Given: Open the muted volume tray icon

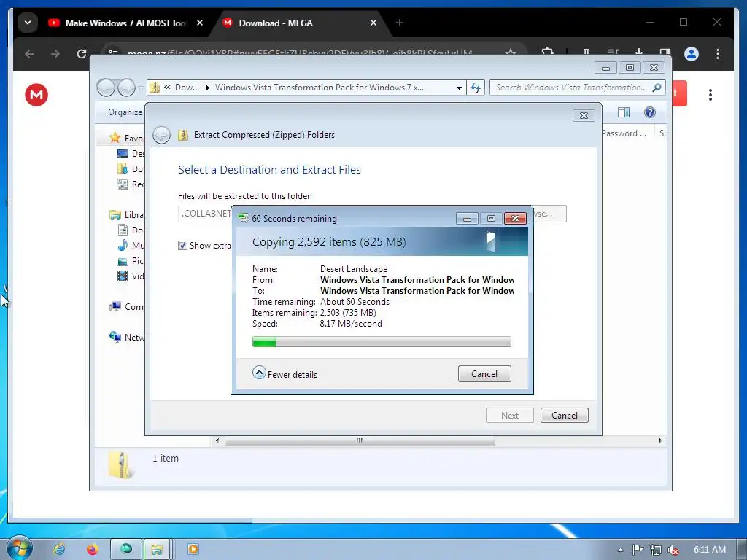Looking at the screenshot, I should click(673, 550).
